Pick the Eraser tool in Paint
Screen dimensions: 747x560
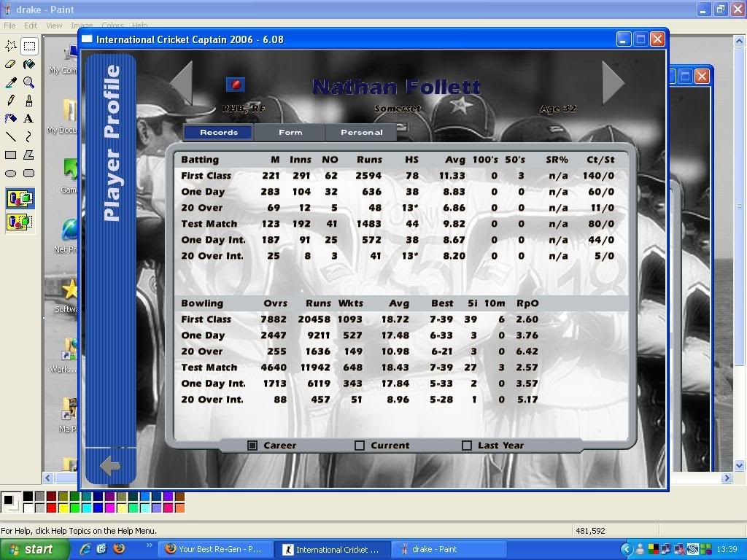(11, 64)
